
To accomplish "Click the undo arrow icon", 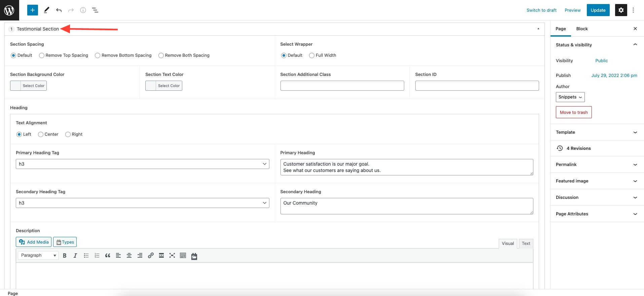I will (x=59, y=10).
